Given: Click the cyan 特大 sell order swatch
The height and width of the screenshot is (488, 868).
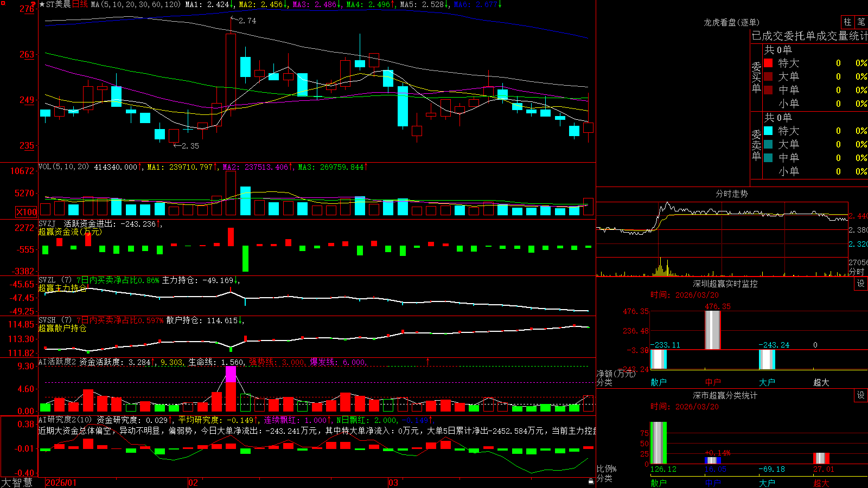Looking at the screenshot, I should [768, 131].
